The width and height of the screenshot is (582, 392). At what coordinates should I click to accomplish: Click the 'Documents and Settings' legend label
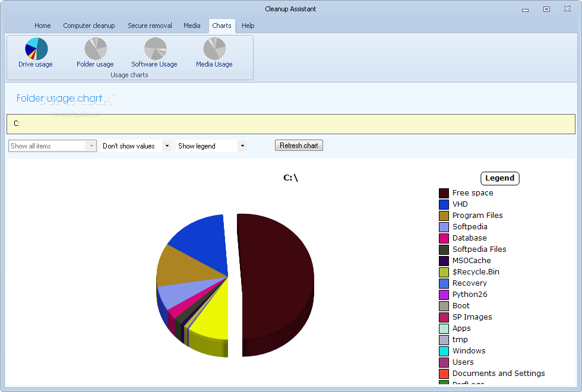pyautogui.click(x=498, y=374)
